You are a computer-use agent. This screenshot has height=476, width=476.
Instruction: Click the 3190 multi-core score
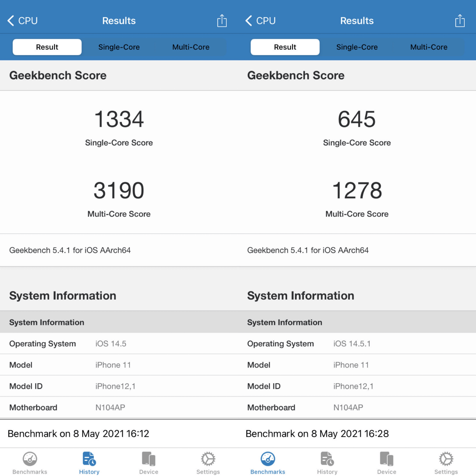point(119,190)
